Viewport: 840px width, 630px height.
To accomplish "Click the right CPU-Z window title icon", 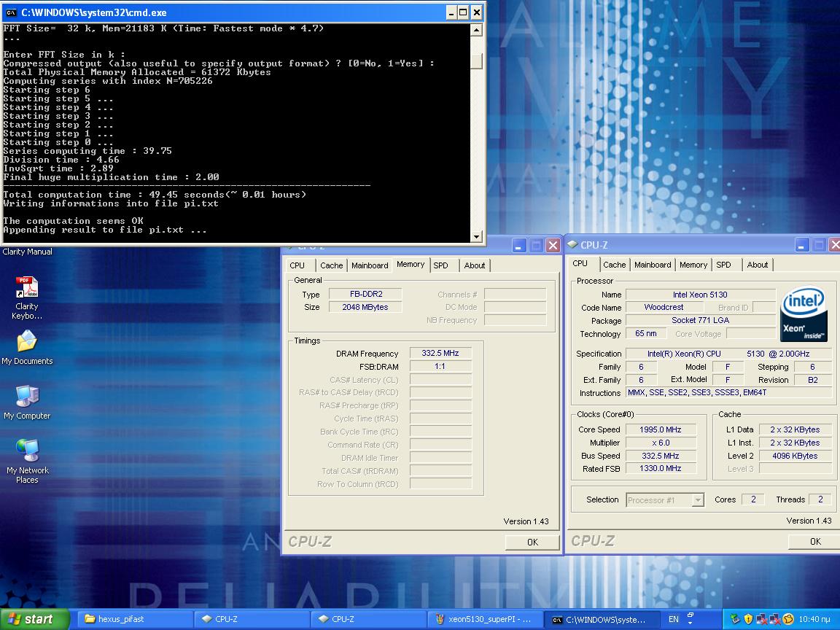I will 572,244.
